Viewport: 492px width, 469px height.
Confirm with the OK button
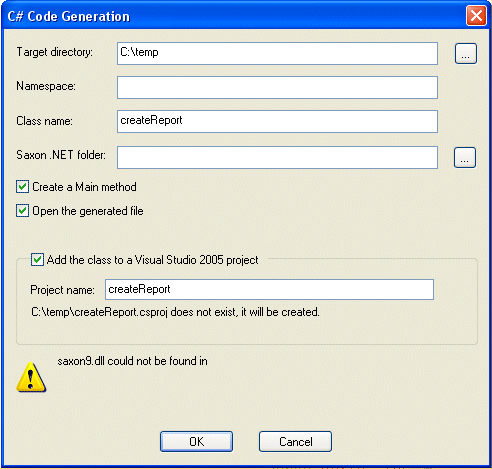pyautogui.click(x=196, y=442)
